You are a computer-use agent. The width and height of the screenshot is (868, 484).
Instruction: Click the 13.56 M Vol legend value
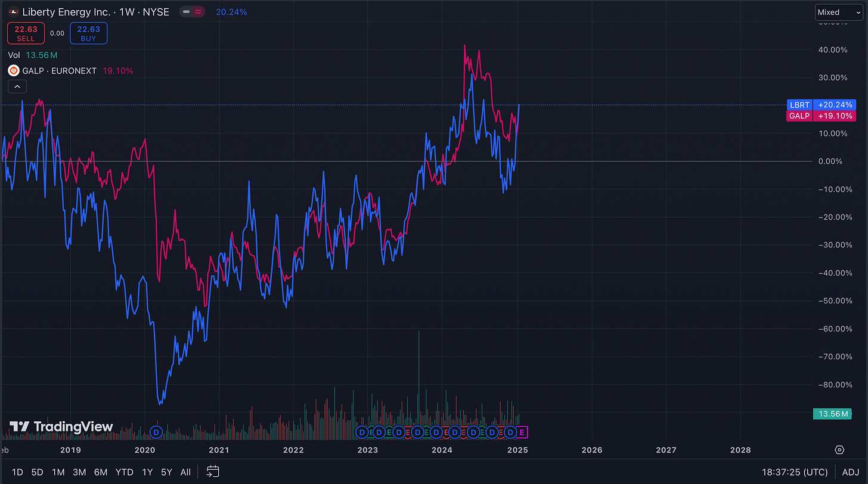point(42,55)
